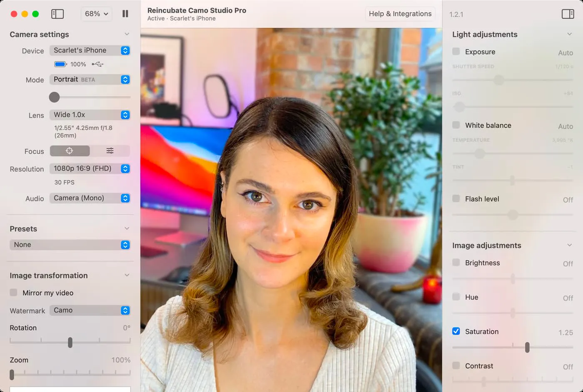The height and width of the screenshot is (392, 583).
Task: Click the battery indicator for Scarlet's iPhone
Action: [60, 64]
